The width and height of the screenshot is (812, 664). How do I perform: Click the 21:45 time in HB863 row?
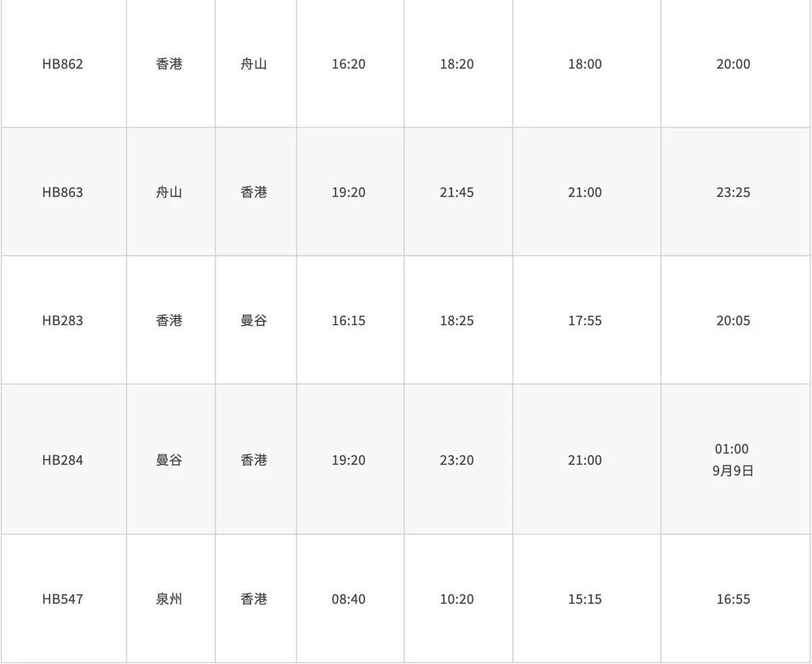457,193
